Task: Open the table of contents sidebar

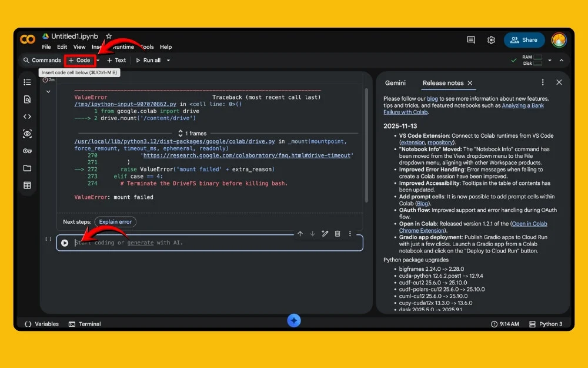Action: (27, 82)
